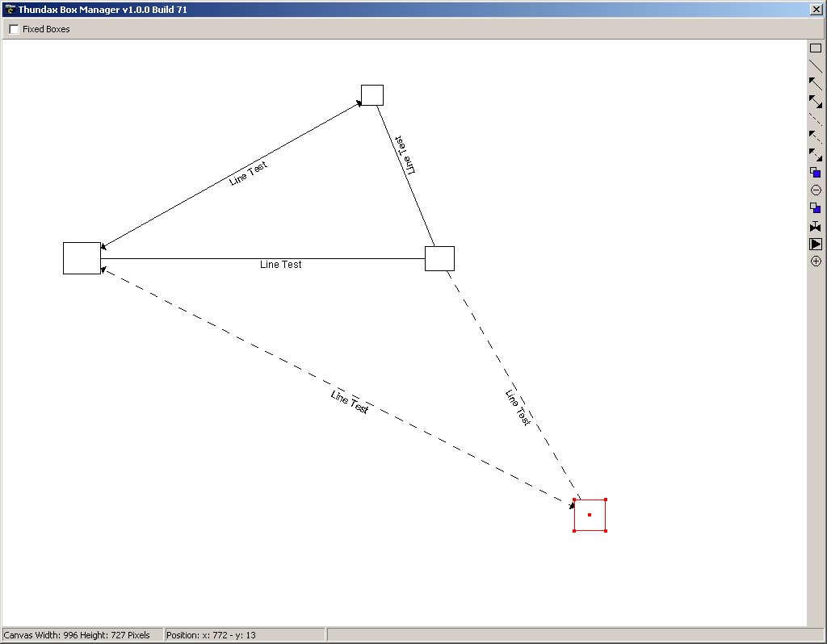The image size is (827, 644).
Task: Click the circled plus icon
Action: tap(816, 261)
